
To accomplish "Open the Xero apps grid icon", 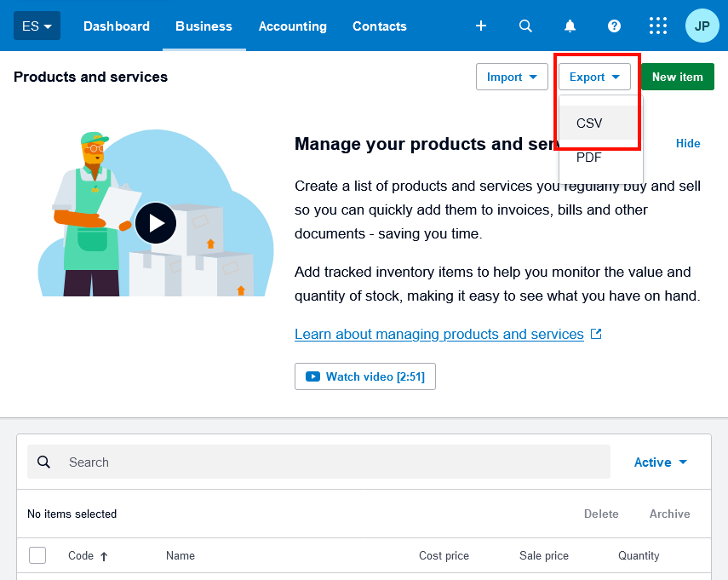I will point(658,26).
